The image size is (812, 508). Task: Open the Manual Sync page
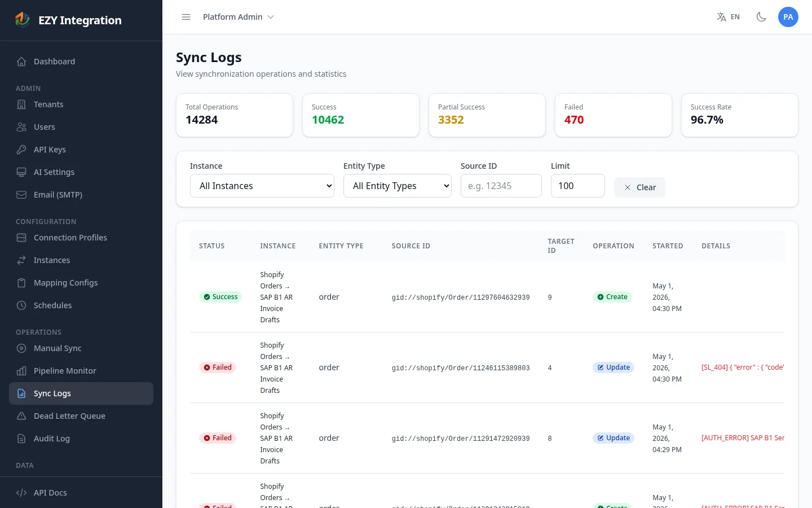[x=81, y=348]
